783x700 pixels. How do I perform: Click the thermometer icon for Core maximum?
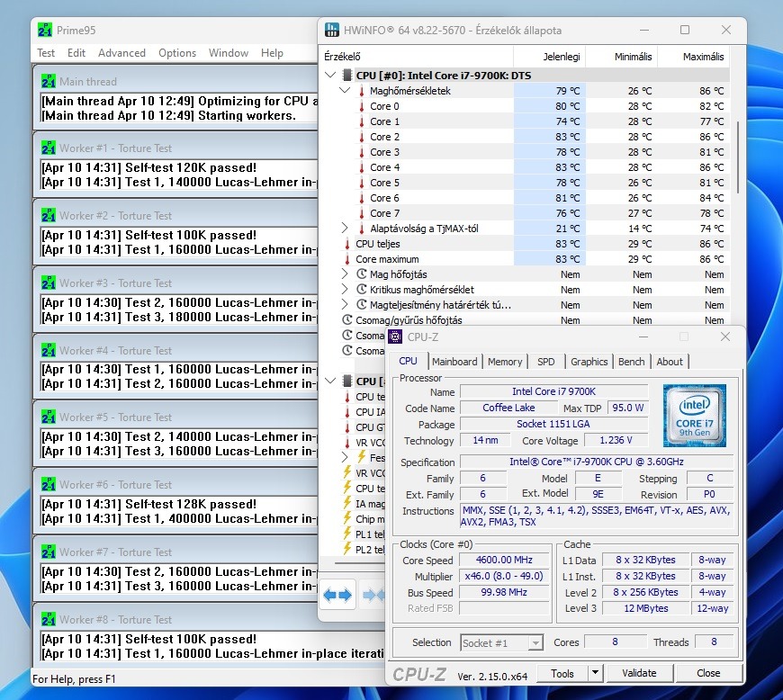(347, 260)
